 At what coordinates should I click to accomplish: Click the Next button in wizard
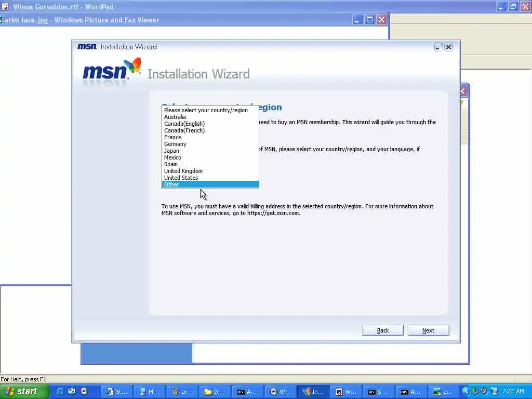[428, 330]
